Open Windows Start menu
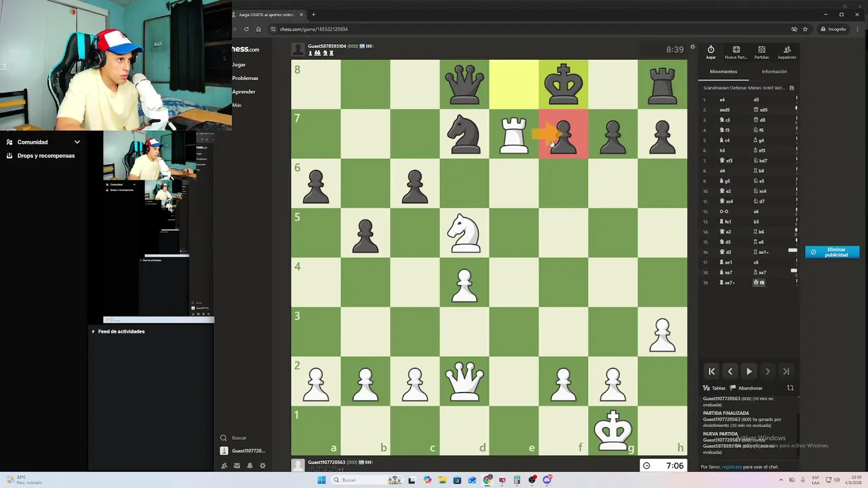 point(321,480)
